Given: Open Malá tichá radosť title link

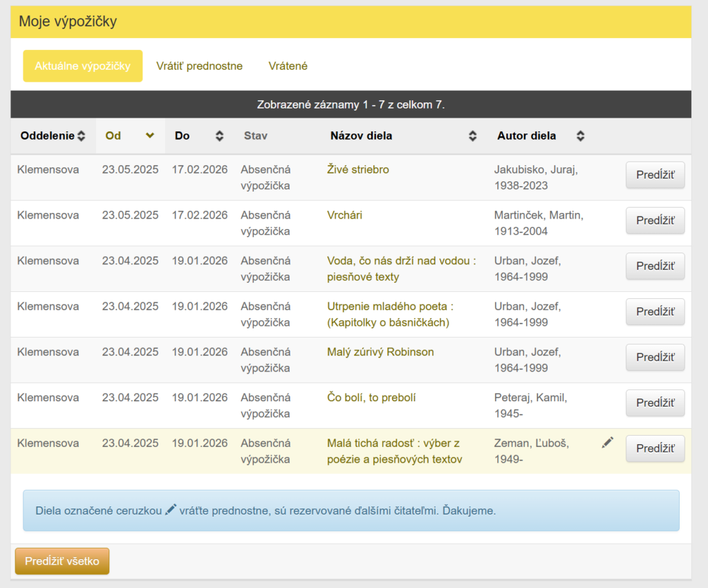Looking at the screenshot, I should click(x=395, y=451).
